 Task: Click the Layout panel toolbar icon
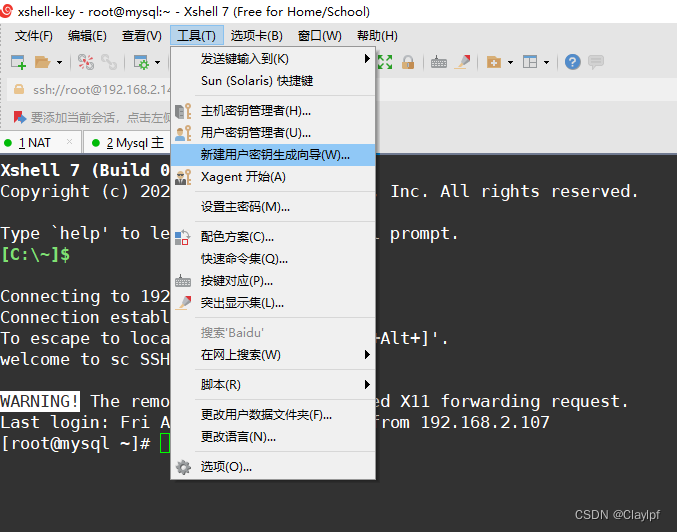tap(530, 62)
